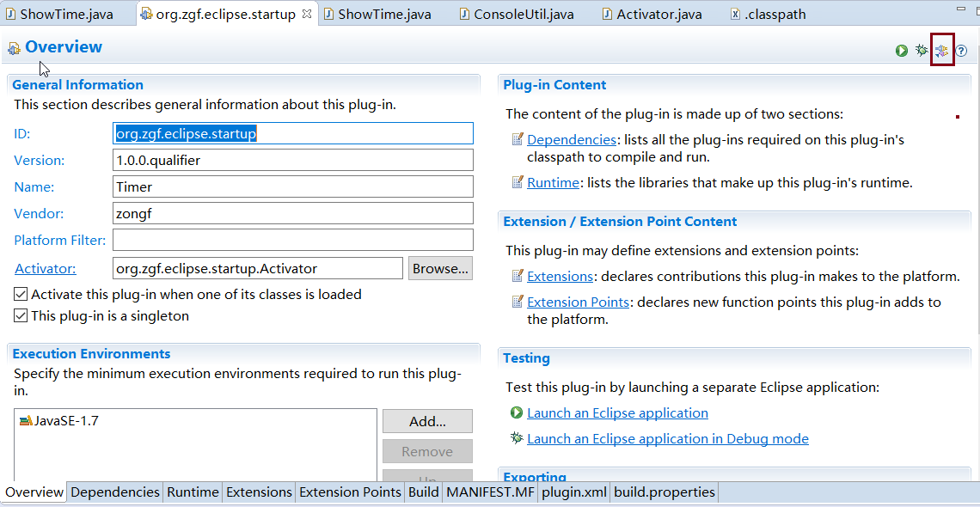The width and height of the screenshot is (980, 507).
Task: Click the Add... execution environment button
Action: point(427,421)
